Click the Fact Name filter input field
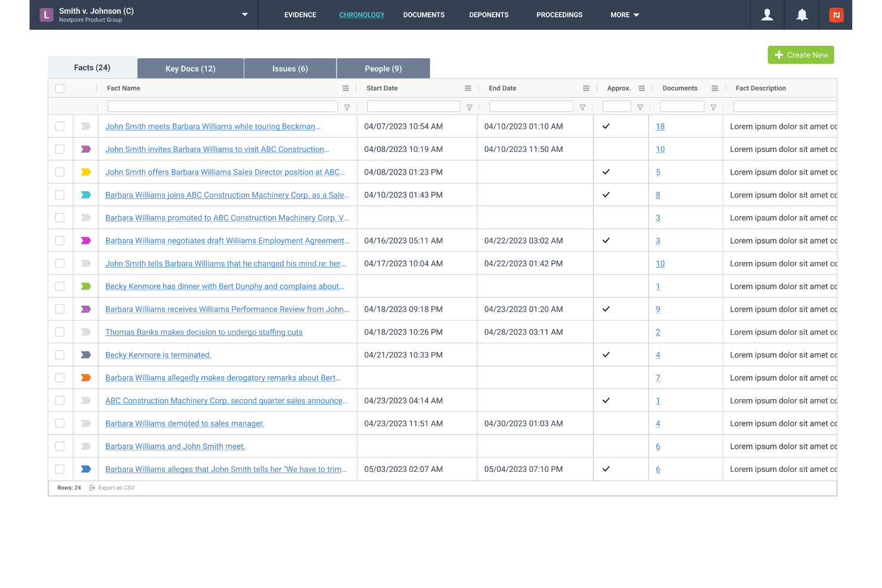 [223, 107]
